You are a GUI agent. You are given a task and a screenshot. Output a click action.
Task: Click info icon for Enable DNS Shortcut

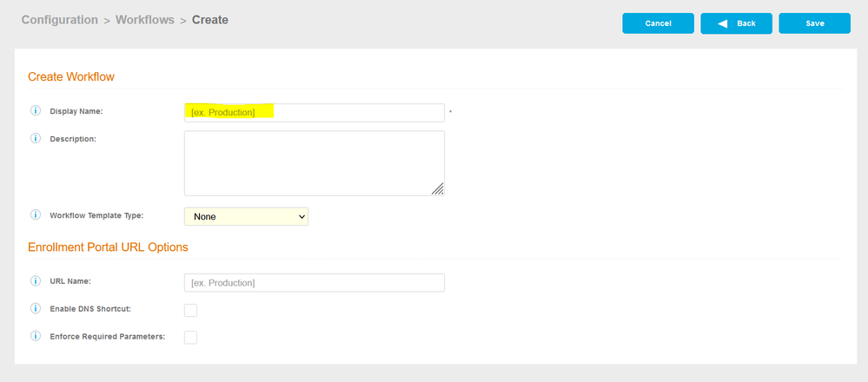[x=36, y=309]
